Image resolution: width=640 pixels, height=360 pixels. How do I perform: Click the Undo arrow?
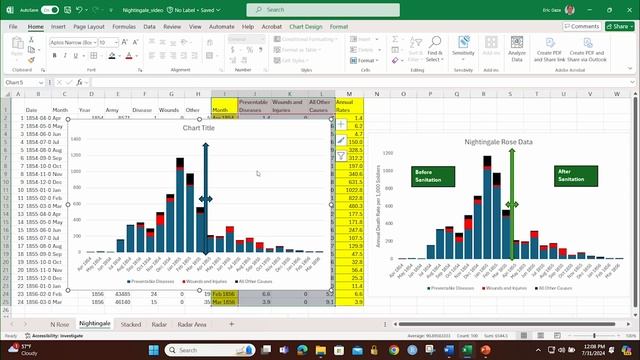[x=79, y=10]
